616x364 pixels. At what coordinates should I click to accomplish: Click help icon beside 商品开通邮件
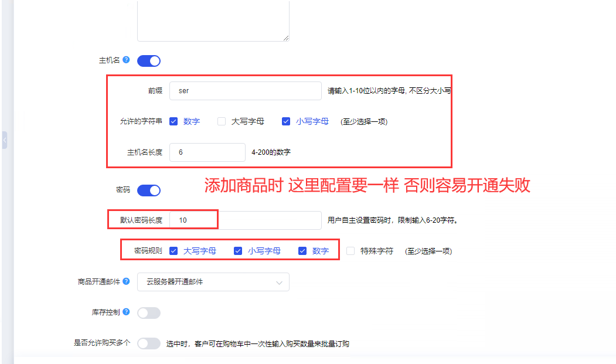(x=126, y=281)
